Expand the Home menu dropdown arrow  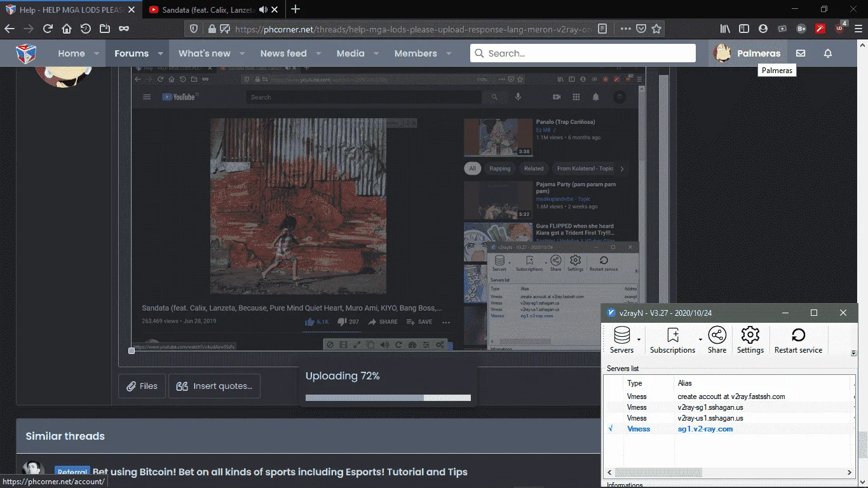click(x=97, y=54)
